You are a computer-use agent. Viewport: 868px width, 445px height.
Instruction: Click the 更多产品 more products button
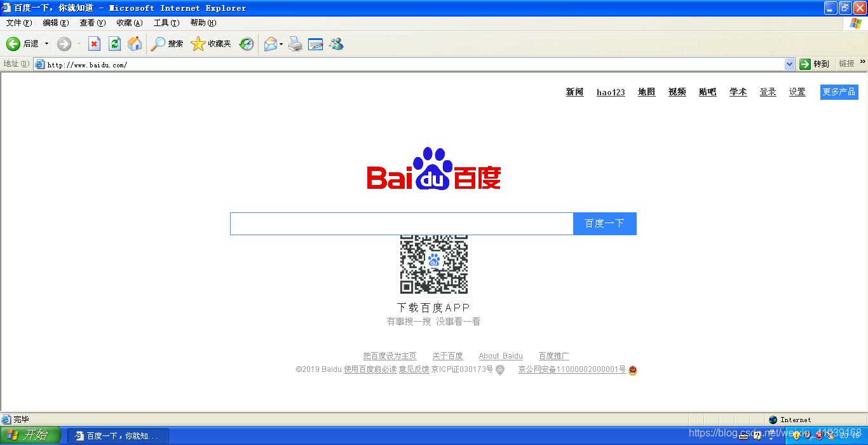click(x=839, y=92)
